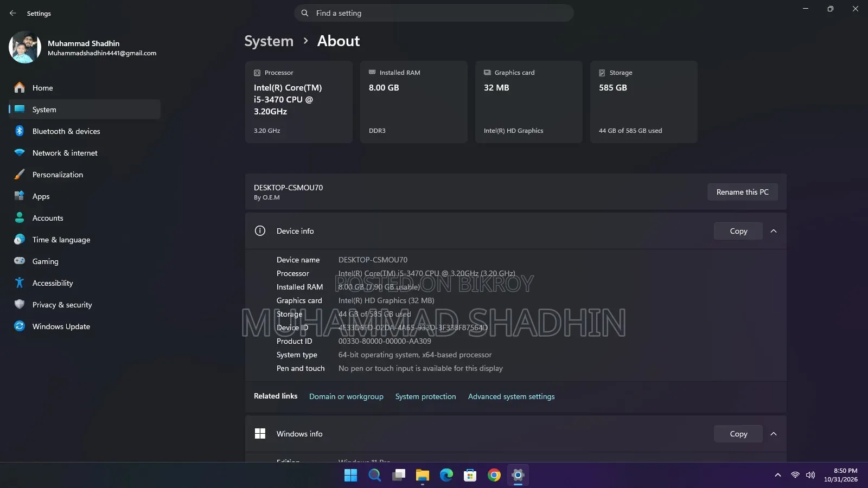Screen dimensions: 868x488
Task: Collapse the Device info section
Action: (774, 231)
